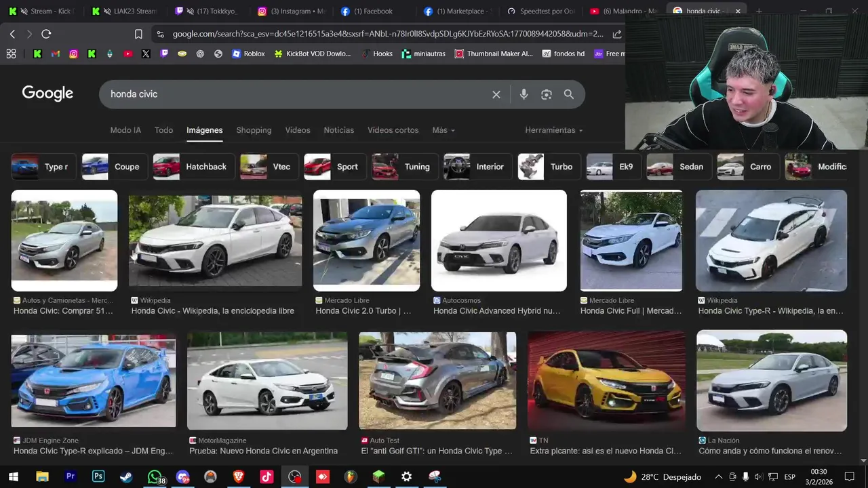Open the fondos hd bookmark
The height and width of the screenshot is (488, 868).
coord(564,54)
